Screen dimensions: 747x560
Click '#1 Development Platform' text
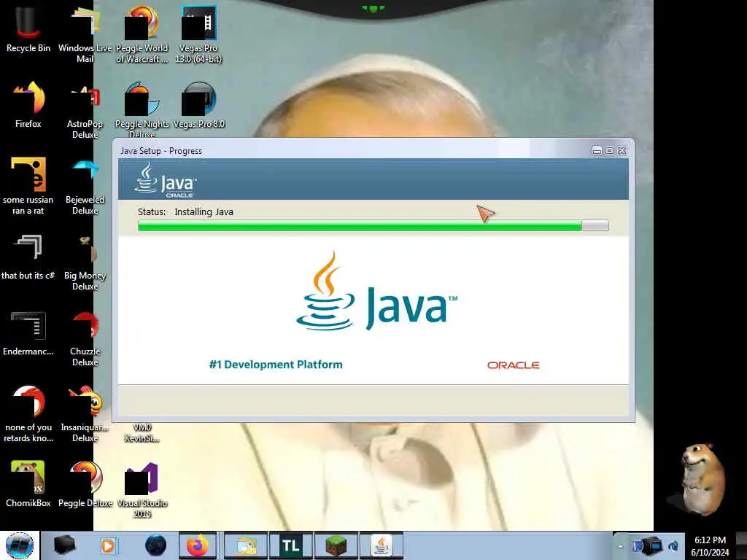pyautogui.click(x=276, y=365)
